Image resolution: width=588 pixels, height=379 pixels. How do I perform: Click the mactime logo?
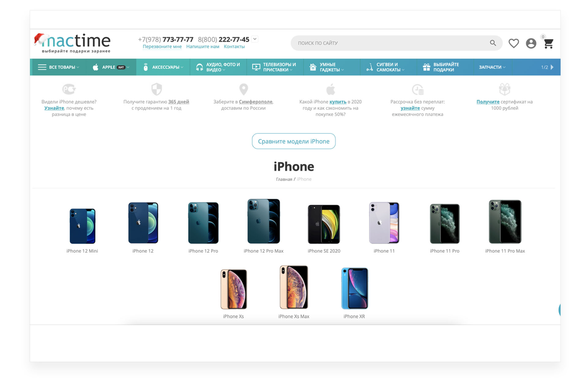[73, 43]
